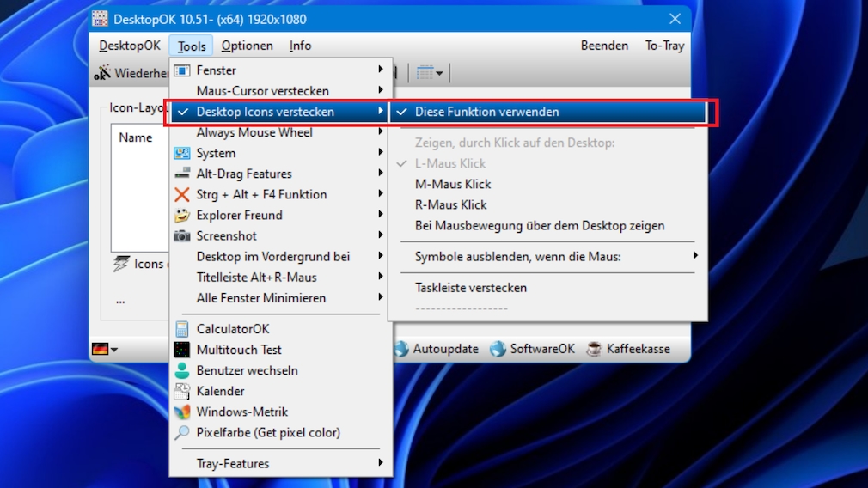Click the SoftwareOK globe icon
Image resolution: width=868 pixels, height=488 pixels.
pyautogui.click(x=498, y=349)
